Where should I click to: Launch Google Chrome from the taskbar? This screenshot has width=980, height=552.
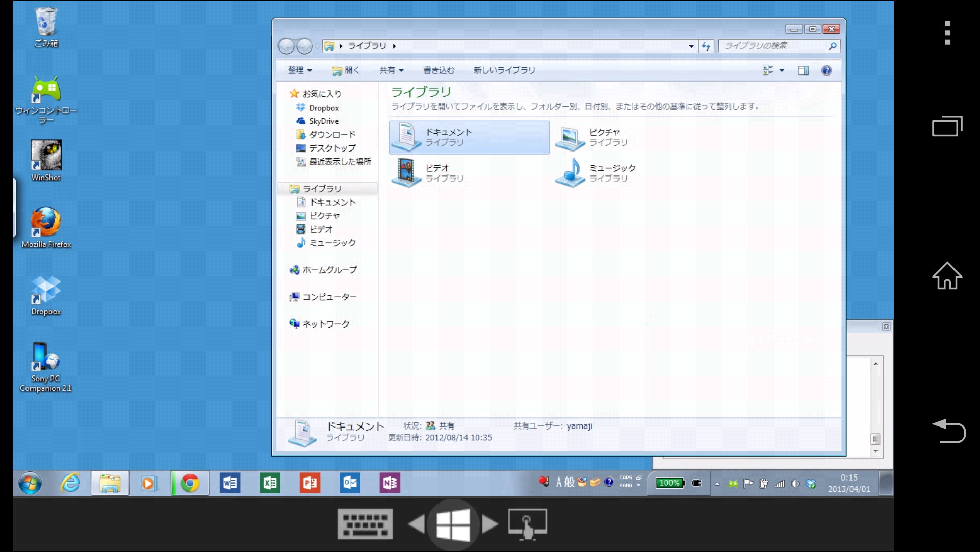click(x=190, y=483)
